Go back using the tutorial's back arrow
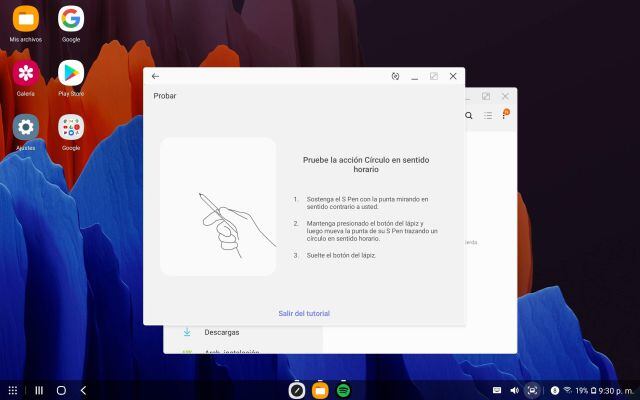Image resolution: width=640 pixels, height=400 pixels. point(155,76)
